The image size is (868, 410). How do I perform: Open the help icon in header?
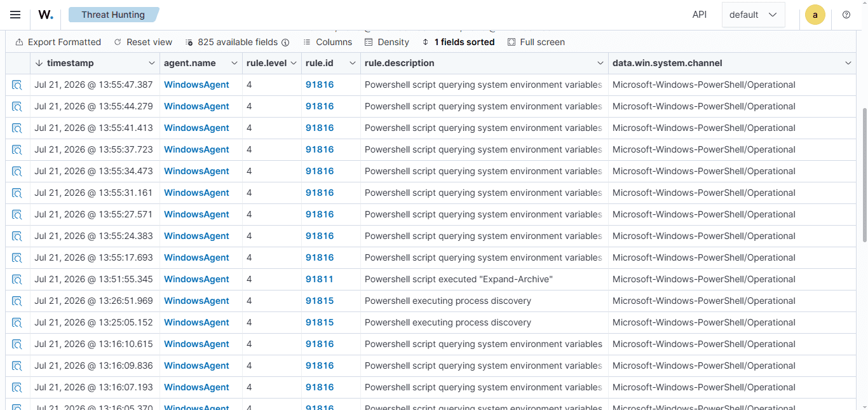tap(846, 15)
